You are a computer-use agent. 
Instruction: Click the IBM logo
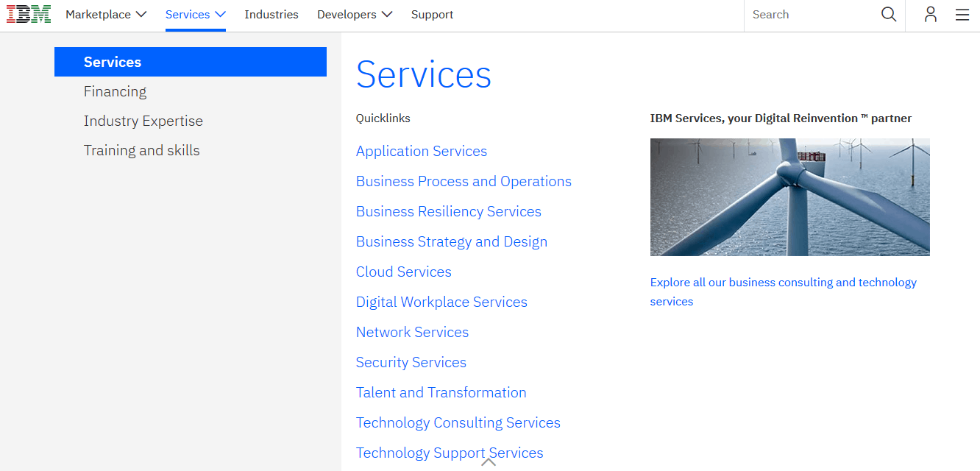point(28,14)
